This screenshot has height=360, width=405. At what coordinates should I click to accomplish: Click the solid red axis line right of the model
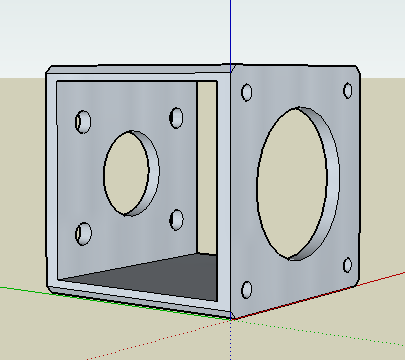pos(382,278)
